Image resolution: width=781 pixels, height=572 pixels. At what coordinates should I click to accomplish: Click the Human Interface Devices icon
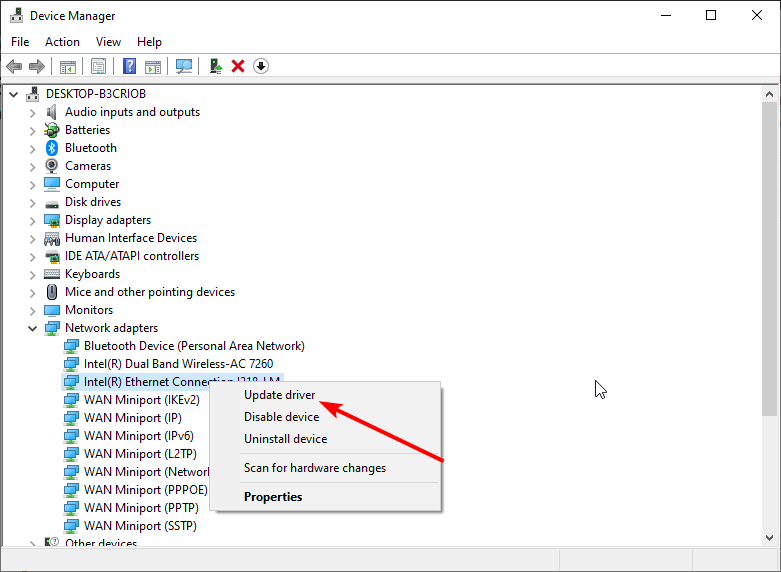pos(52,239)
